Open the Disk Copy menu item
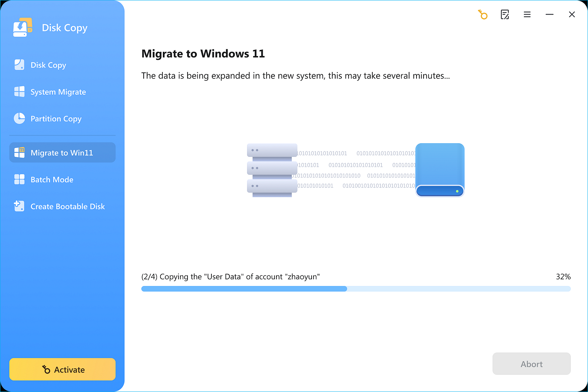 62,65
